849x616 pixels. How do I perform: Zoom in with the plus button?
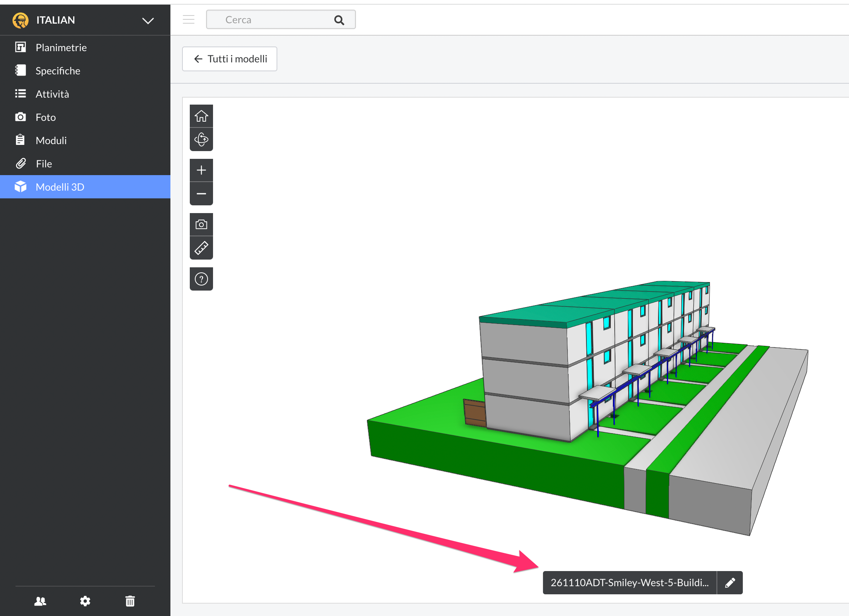pos(201,170)
